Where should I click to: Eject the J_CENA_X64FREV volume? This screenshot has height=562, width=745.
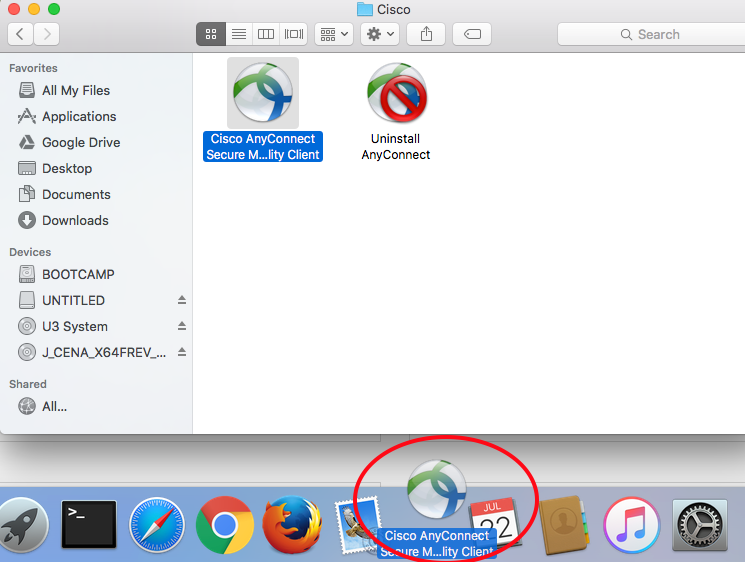(x=181, y=352)
